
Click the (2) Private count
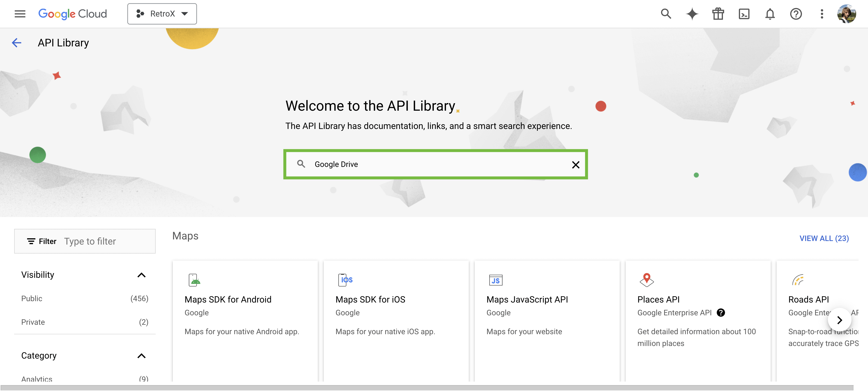[x=143, y=322]
